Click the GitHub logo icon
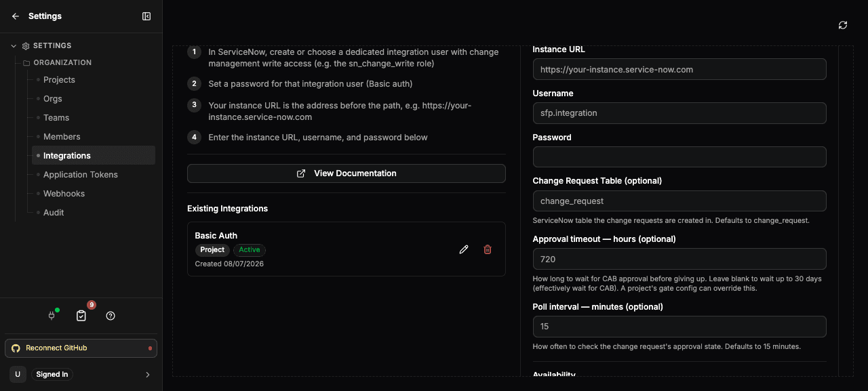This screenshot has height=391, width=868. [16, 348]
